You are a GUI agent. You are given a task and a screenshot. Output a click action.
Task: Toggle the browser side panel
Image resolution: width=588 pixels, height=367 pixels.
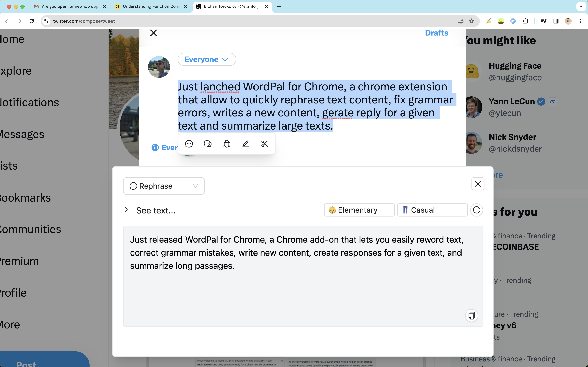(x=556, y=21)
